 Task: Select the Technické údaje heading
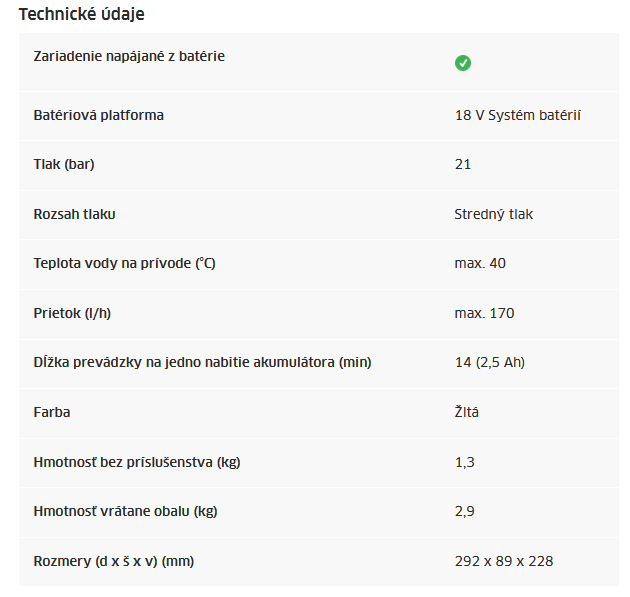81,14
